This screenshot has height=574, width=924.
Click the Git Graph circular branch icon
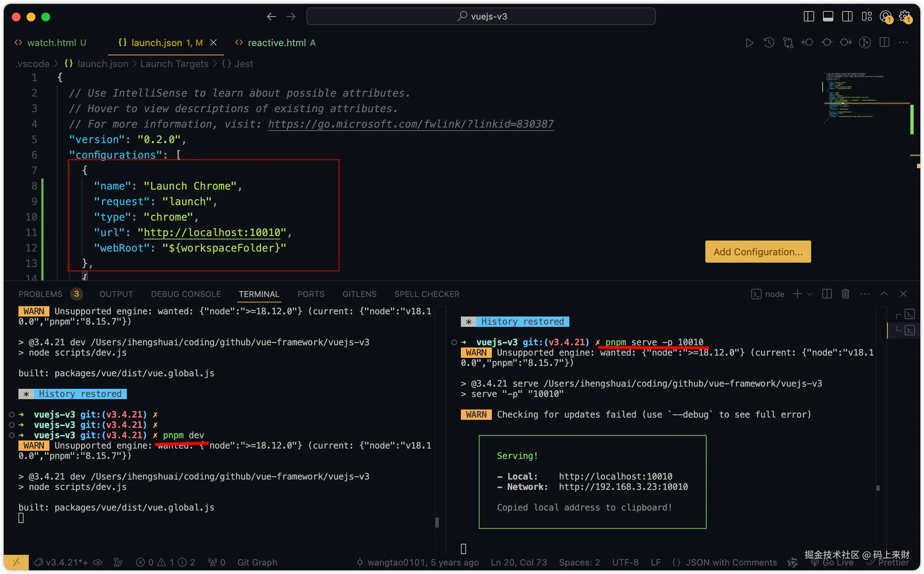pyautogui.click(x=865, y=42)
